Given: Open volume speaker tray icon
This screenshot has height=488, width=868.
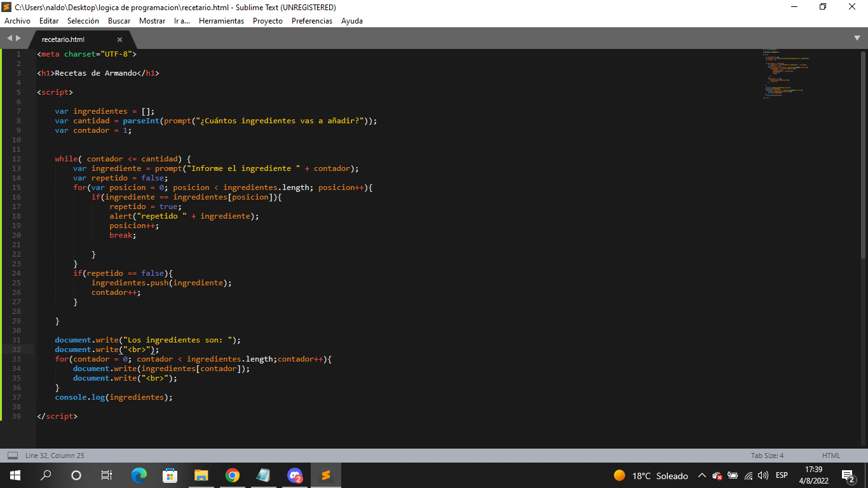Looking at the screenshot, I should (763, 475).
